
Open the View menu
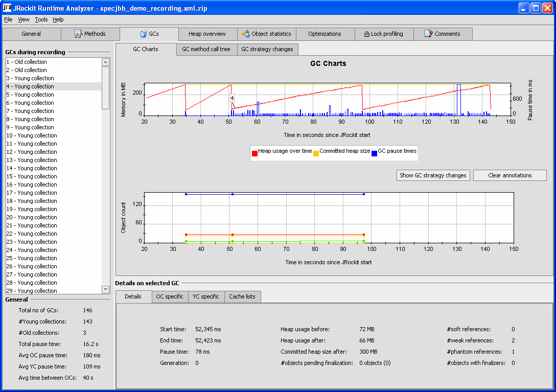24,19
